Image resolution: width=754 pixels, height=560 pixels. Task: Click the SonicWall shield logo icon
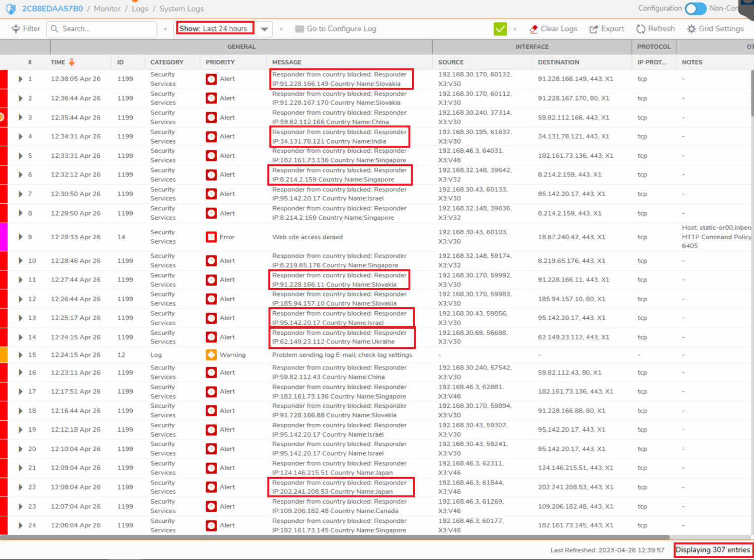[11, 9]
